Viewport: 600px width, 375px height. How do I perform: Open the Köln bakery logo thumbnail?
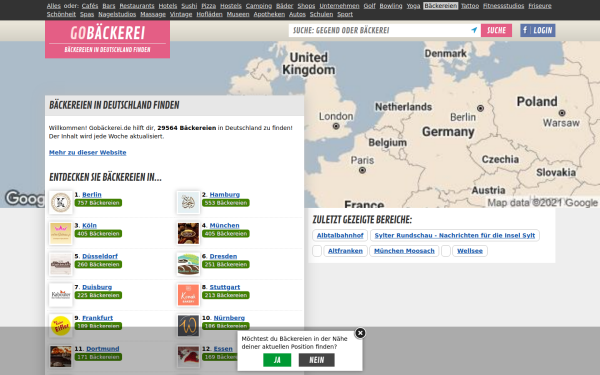(x=61, y=233)
